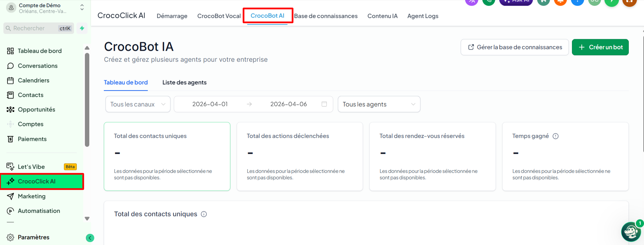Switch to the CrocoBot Vocal tab
The height and width of the screenshot is (245, 644).
pyautogui.click(x=219, y=16)
